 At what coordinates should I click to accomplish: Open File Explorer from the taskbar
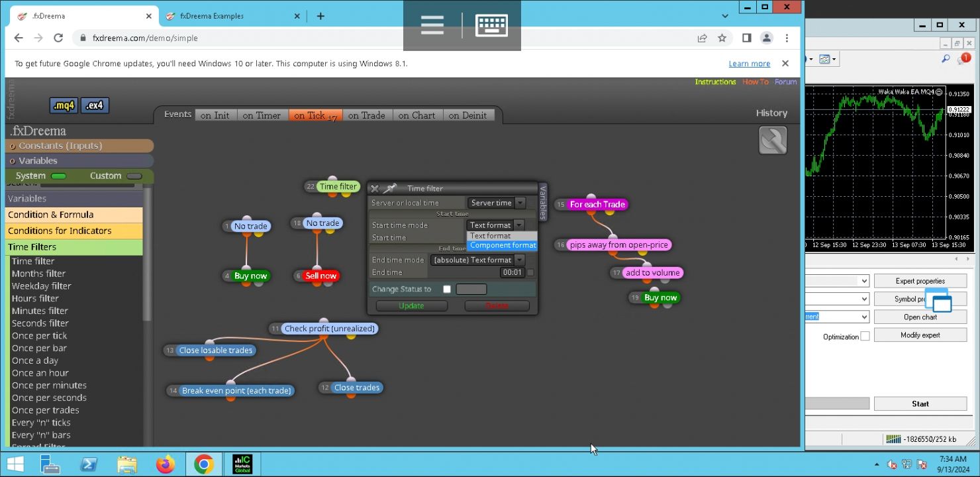127,464
